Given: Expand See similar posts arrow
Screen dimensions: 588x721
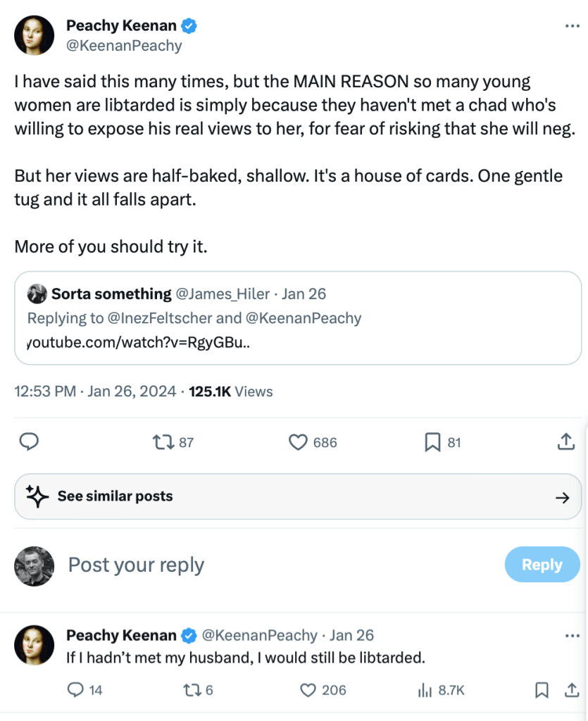Looking at the screenshot, I should (562, 497).
